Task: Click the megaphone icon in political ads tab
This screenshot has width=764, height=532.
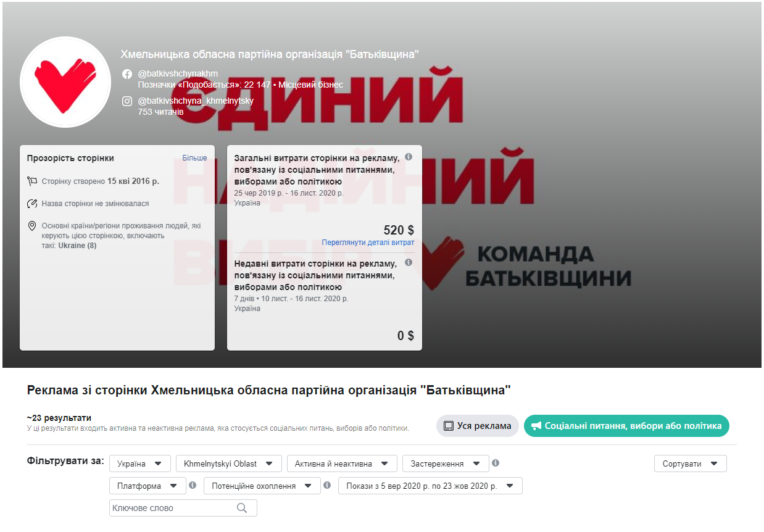Action: coord(536,426)
